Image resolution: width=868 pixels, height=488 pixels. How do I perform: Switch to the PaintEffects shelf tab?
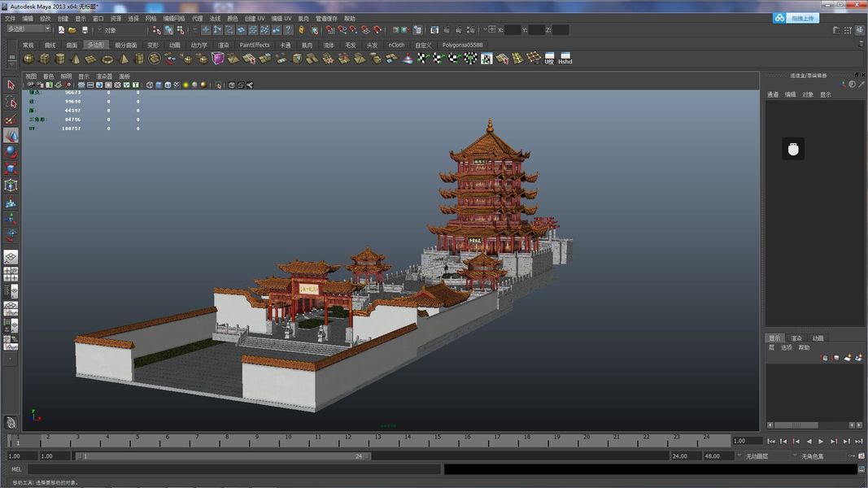(255, 45)
